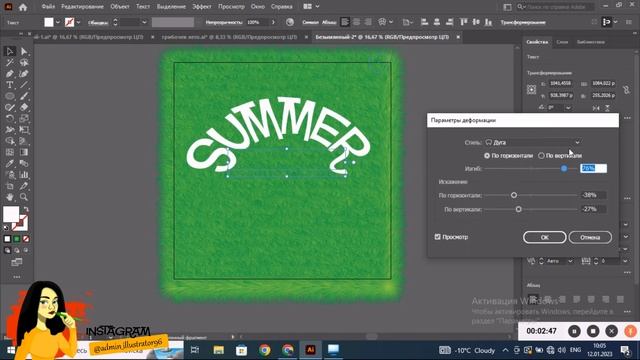This screenshot has width=640, height=360.
Task: Select the Magic Wand tool
Action: click(x=10, y=62)
